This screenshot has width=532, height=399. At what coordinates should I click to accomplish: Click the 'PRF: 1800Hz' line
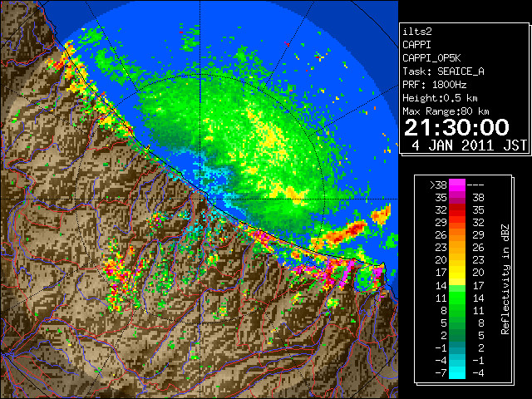click(435, 85)
